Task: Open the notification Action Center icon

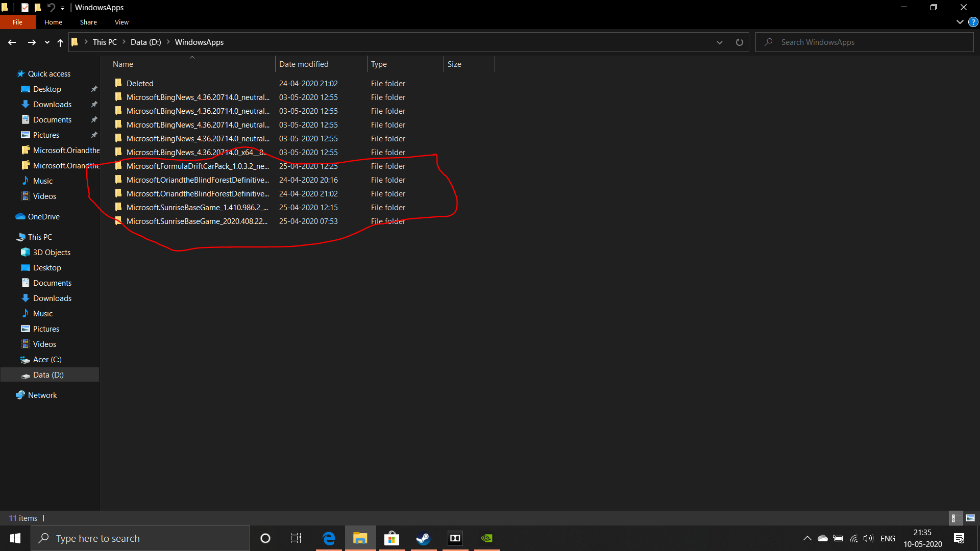Action: click(959, 538)
